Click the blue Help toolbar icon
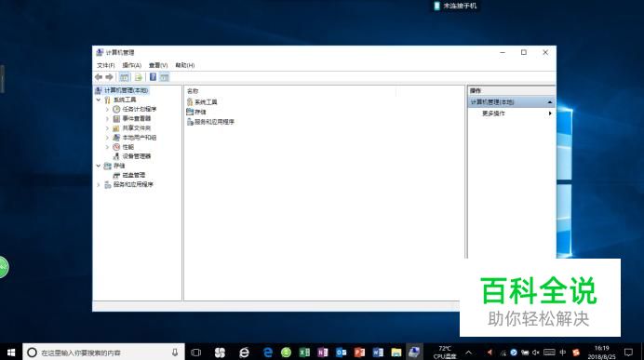The height and width of the screenshot is (360, 644). (153, 77)
